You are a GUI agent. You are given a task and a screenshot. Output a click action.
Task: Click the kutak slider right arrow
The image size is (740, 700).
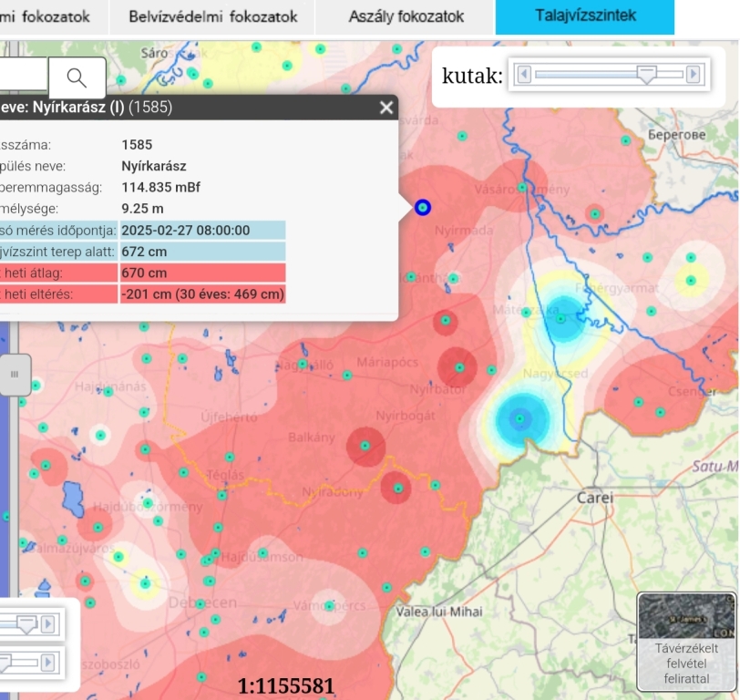(694, 74)
